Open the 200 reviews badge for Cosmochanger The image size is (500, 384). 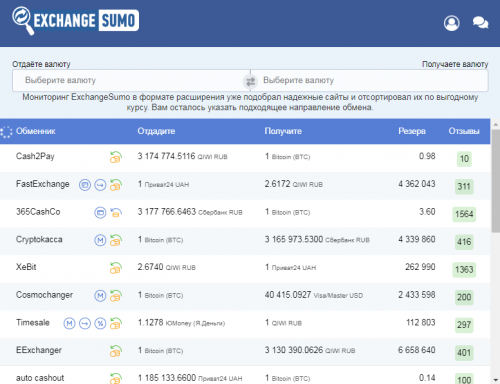(464, 297)
